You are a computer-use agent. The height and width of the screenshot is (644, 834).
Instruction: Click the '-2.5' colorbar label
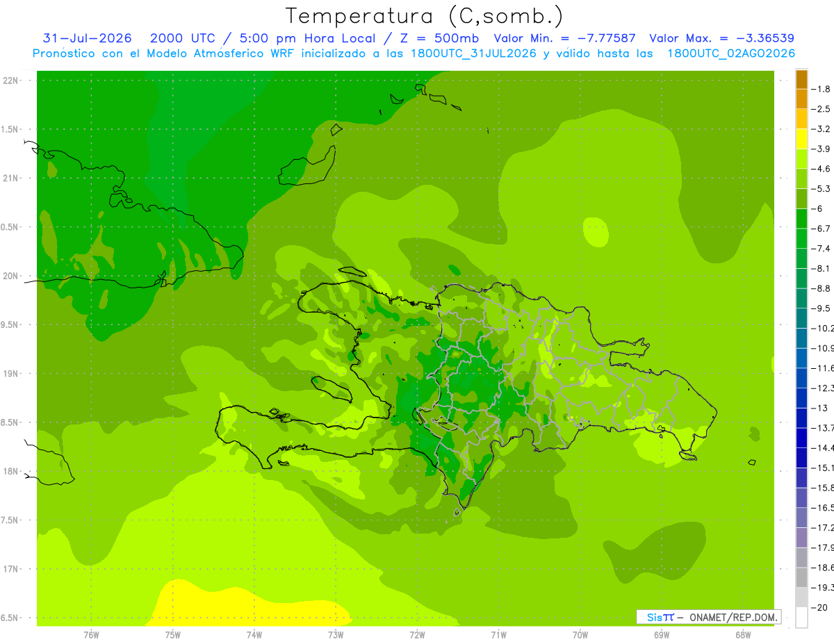point(821,109)
